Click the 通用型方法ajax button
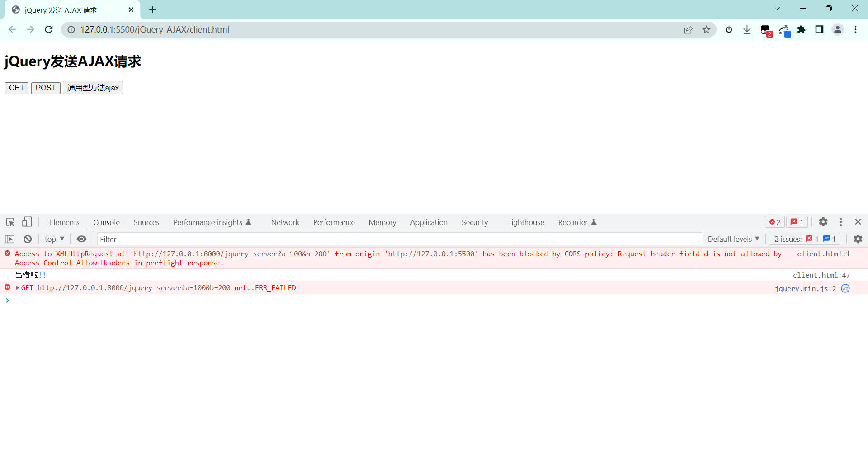The image size is (868, 461). point(93,88)
